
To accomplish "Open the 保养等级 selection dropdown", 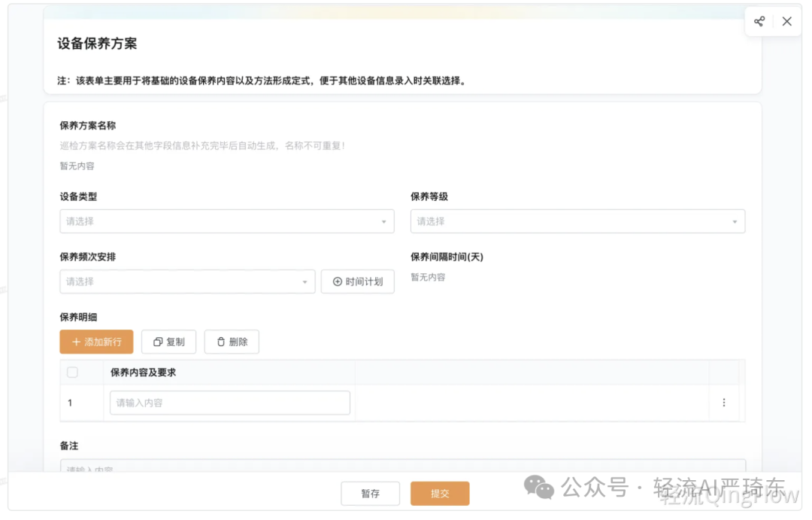I will coord(577,221).
